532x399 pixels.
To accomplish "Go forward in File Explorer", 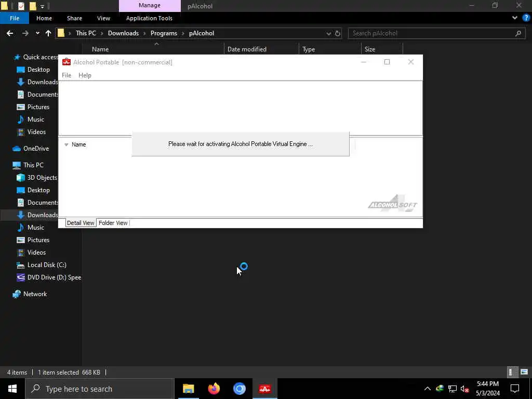I will [x=25, y=33].
